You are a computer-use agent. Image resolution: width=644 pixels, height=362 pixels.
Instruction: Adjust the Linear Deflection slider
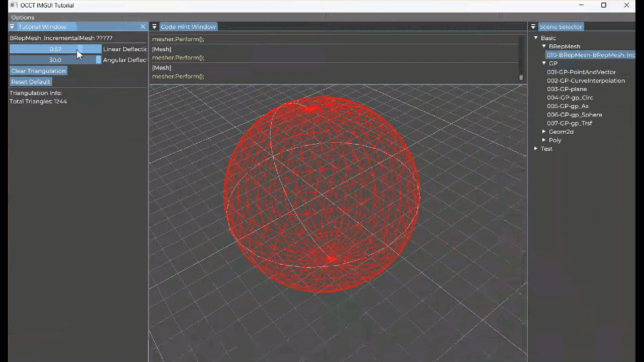tap(55, 49)
